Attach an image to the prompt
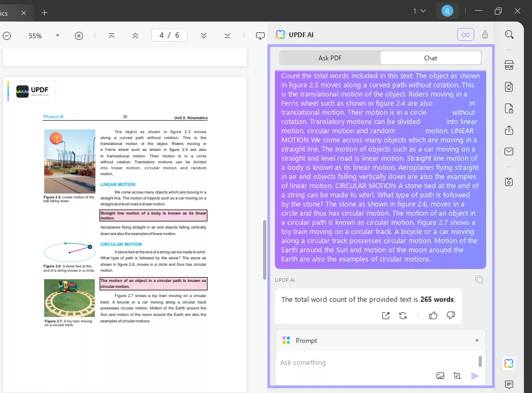 (440, 376)
